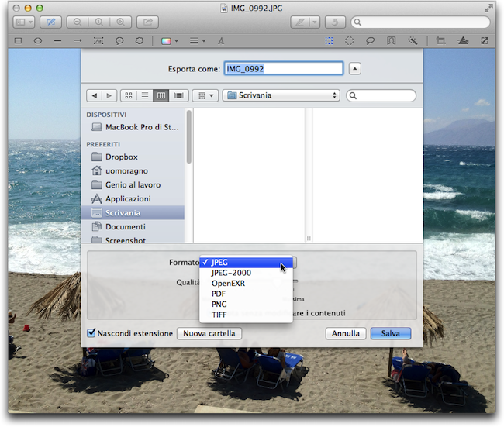Click the crop tool icon

tap(441, 40)
